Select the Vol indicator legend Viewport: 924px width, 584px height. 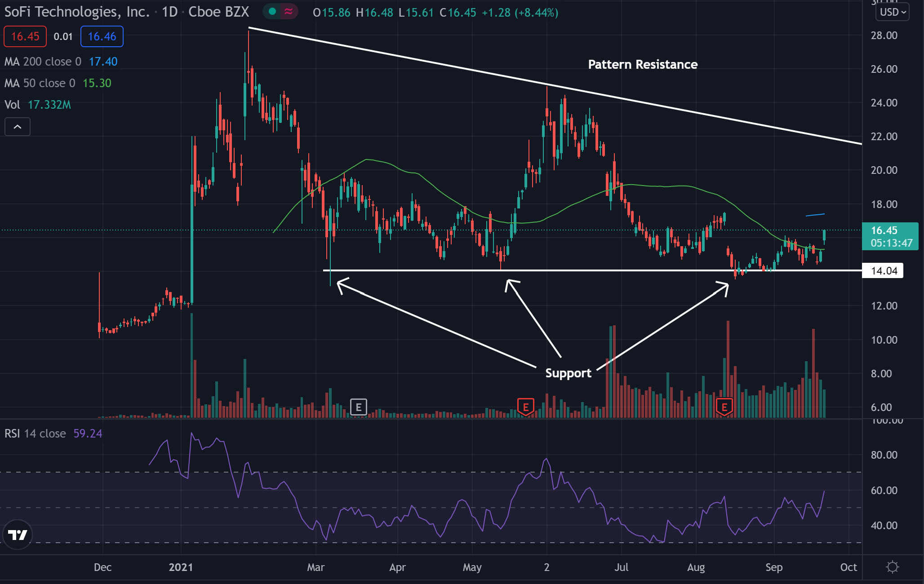12,105
